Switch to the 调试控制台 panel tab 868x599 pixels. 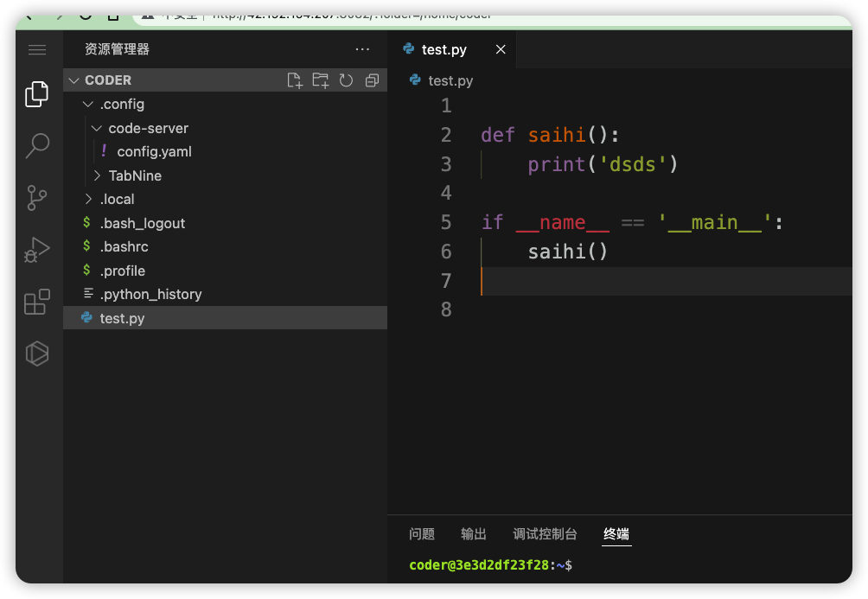545,534
